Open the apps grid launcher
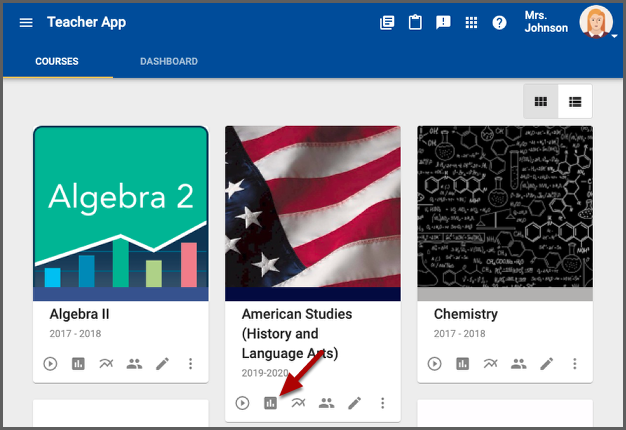 [x=471, y=22]
